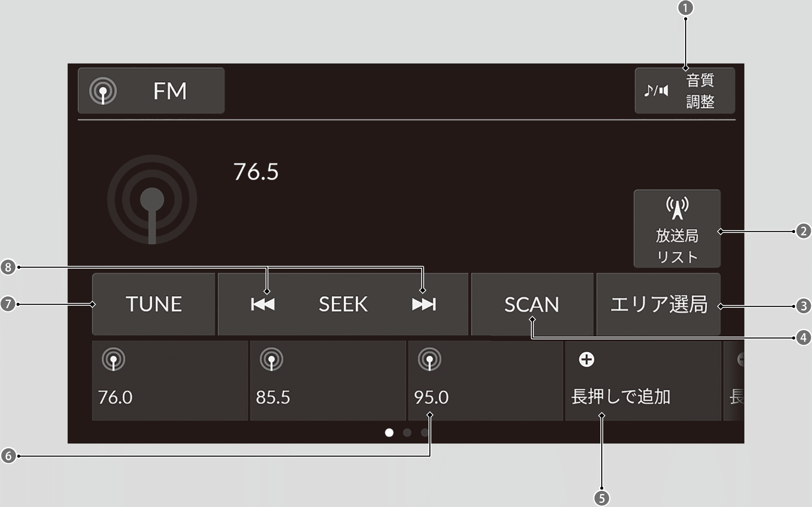Tap the large radio antenna artwork
Image resolution: width=812 pixels, height=507 pixels.
pyautogui.click(x=152, y=200)
